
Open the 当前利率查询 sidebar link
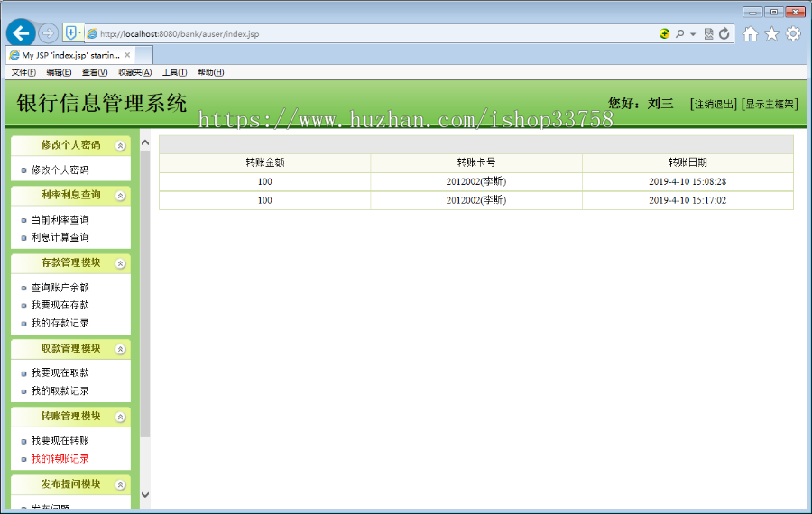[x=60, y=220]
